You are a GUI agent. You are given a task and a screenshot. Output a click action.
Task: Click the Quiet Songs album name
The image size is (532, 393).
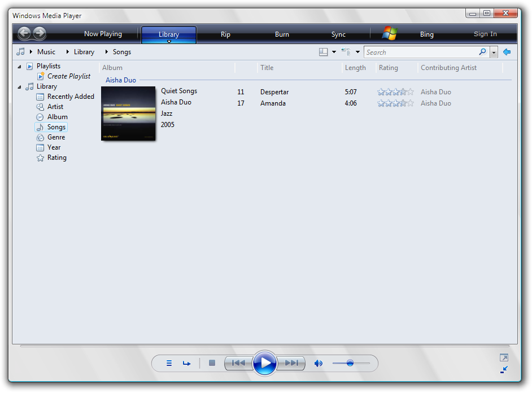179,91
